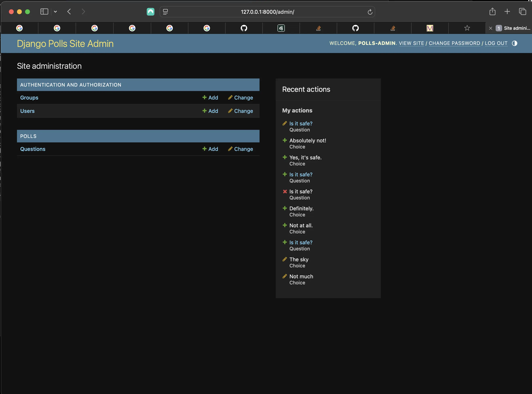Screen dimensions: 532x394
Task: Reload the page with the refresh icon
Action: click(x=370, y=12)
